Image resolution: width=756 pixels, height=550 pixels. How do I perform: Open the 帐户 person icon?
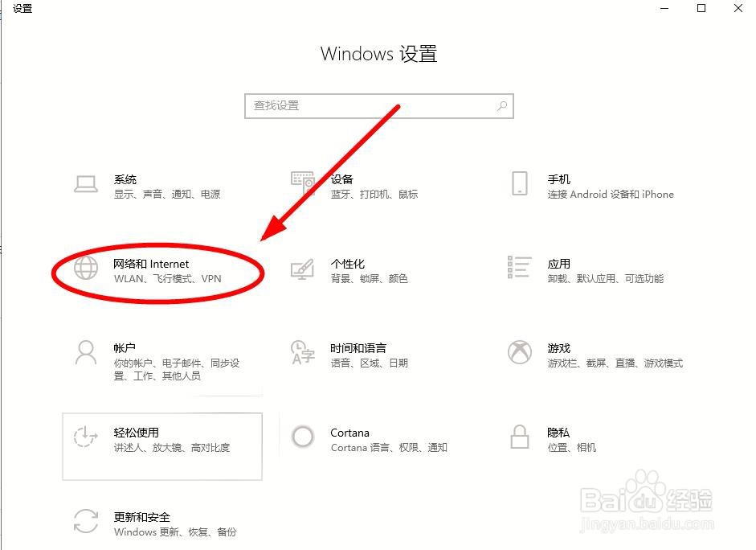click(86, 353)
